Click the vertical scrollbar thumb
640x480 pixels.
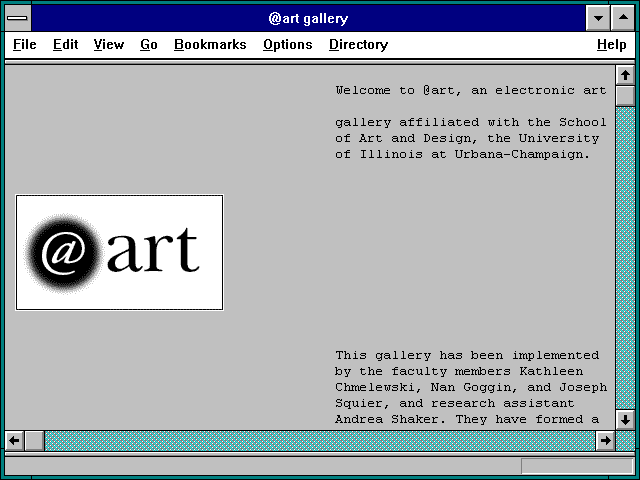(x=625, y=96)
